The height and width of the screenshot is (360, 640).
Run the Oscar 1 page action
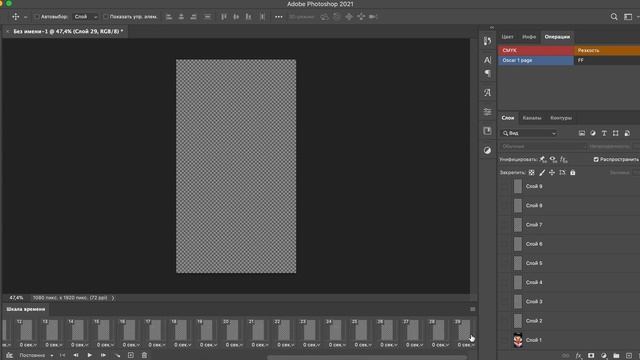pos(536,60)
